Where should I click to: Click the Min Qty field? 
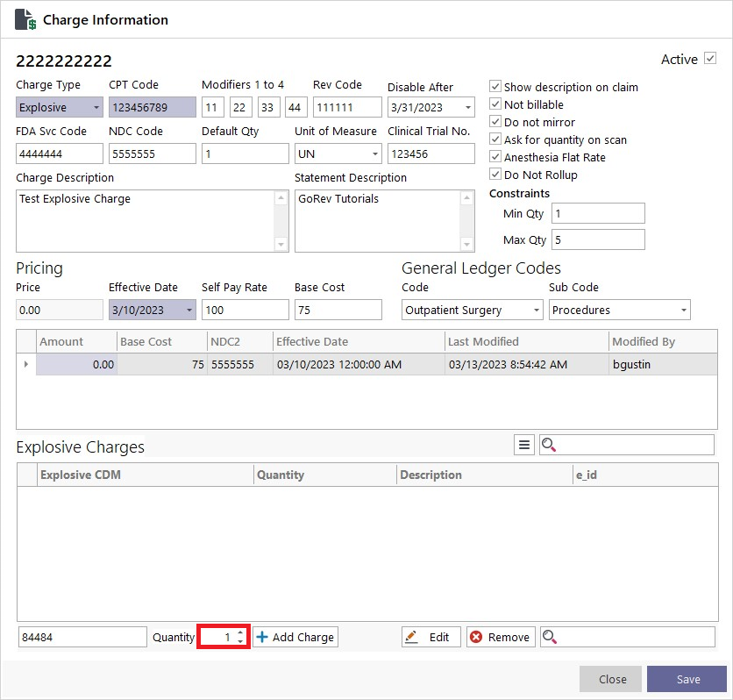[x=598, y=213]
